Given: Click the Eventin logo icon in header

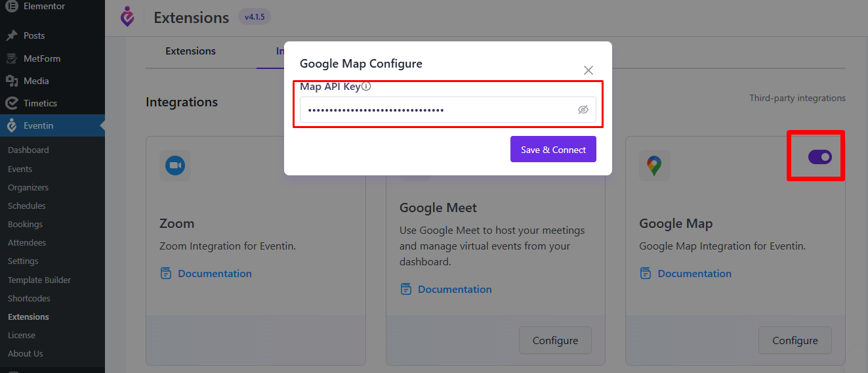Looking at the screenshot, I should (x=127, y=17).
